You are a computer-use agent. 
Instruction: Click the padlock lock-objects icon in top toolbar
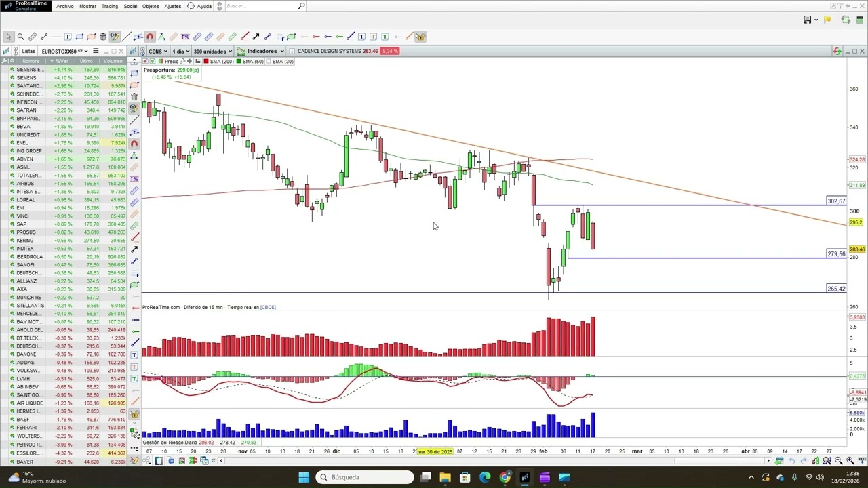(x=420, y=37)
